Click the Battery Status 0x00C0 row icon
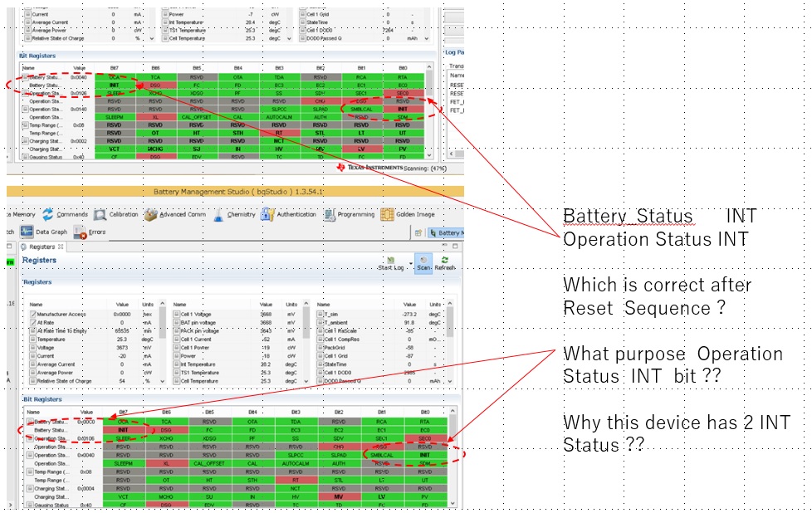This screenshot has width=812, height=513. coord(30,422)
